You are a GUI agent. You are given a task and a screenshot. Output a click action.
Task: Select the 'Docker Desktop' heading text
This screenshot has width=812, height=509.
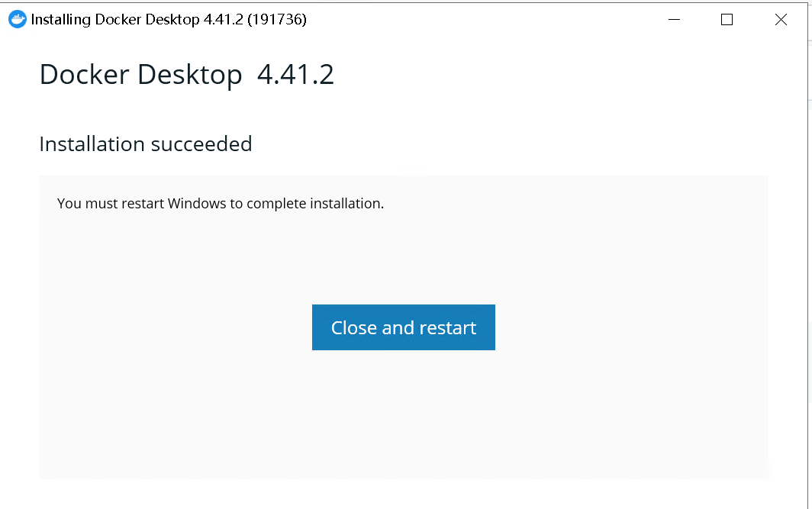[141, 75]
